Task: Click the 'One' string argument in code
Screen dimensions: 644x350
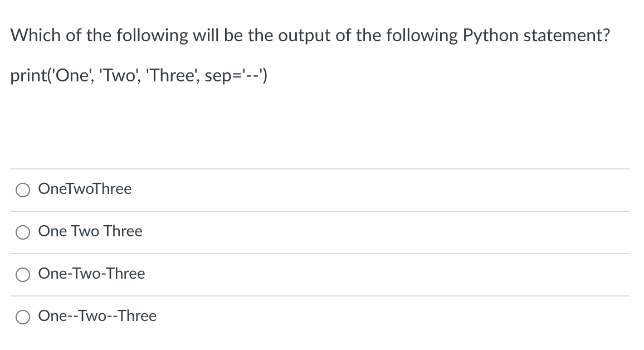Action: pyautogui.click(x=72, y=76)
